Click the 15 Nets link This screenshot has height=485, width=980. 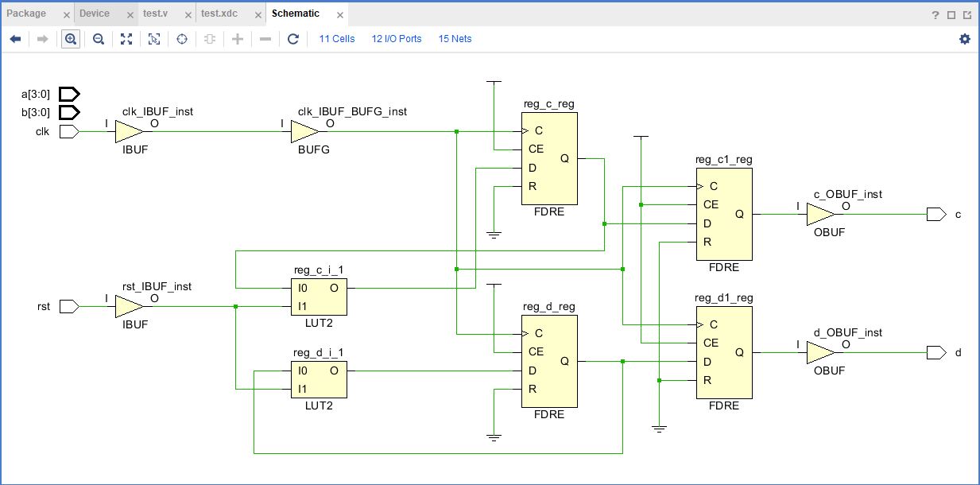(x=455, y=38)
